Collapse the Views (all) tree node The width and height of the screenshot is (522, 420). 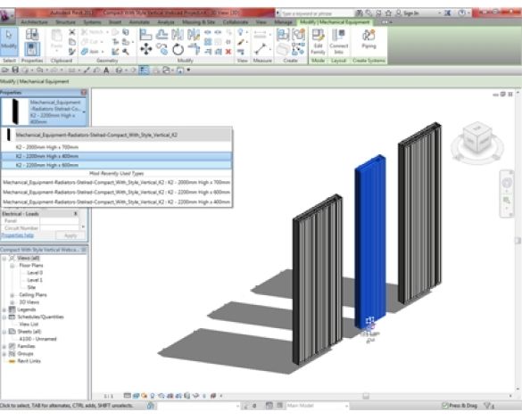tap(4, 259)
